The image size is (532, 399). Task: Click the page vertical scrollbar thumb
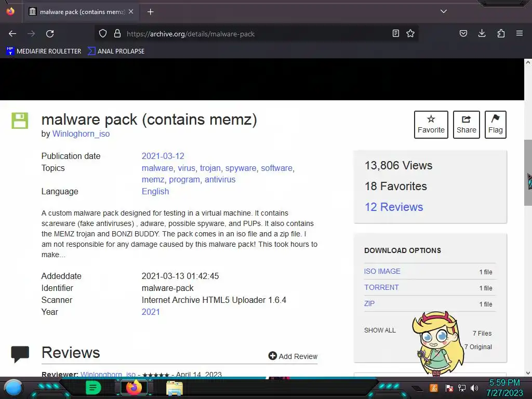pos(528,172)
